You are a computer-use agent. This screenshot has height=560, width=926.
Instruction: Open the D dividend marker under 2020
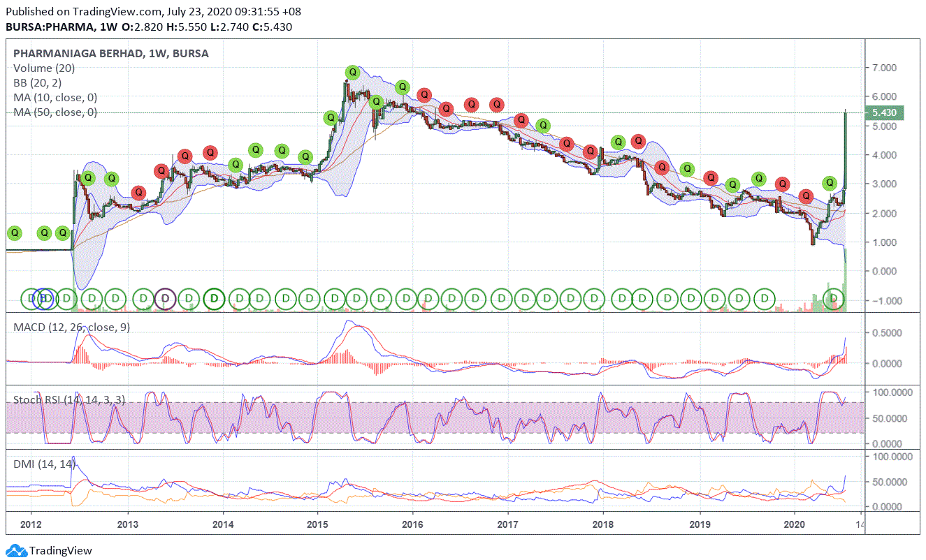833,299
